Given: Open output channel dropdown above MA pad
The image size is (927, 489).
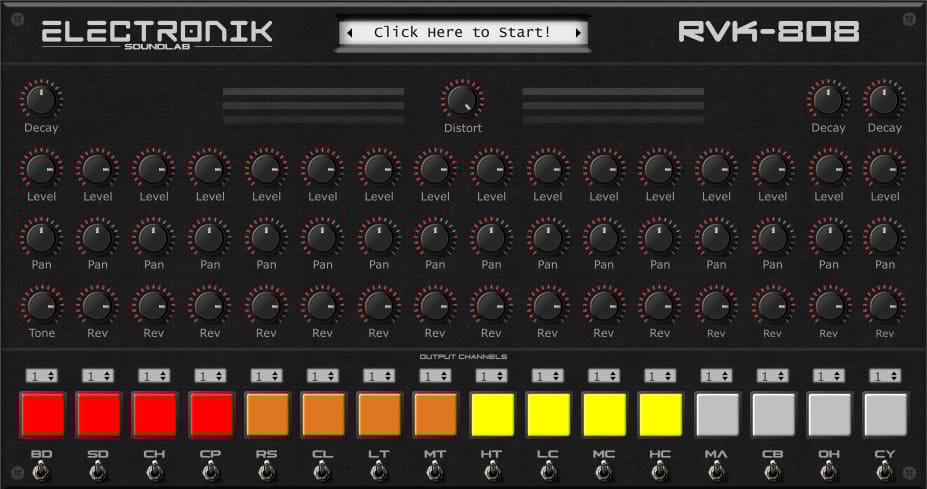Looking at the screenshot, I should pyautogui.click(x=716, y=376).
